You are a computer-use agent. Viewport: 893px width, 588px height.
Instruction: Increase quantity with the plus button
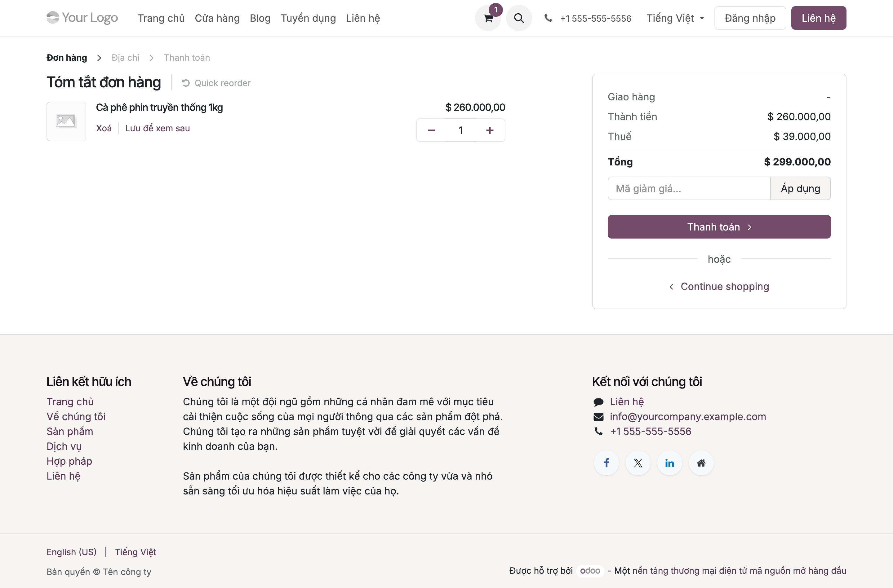pos(490,130)
